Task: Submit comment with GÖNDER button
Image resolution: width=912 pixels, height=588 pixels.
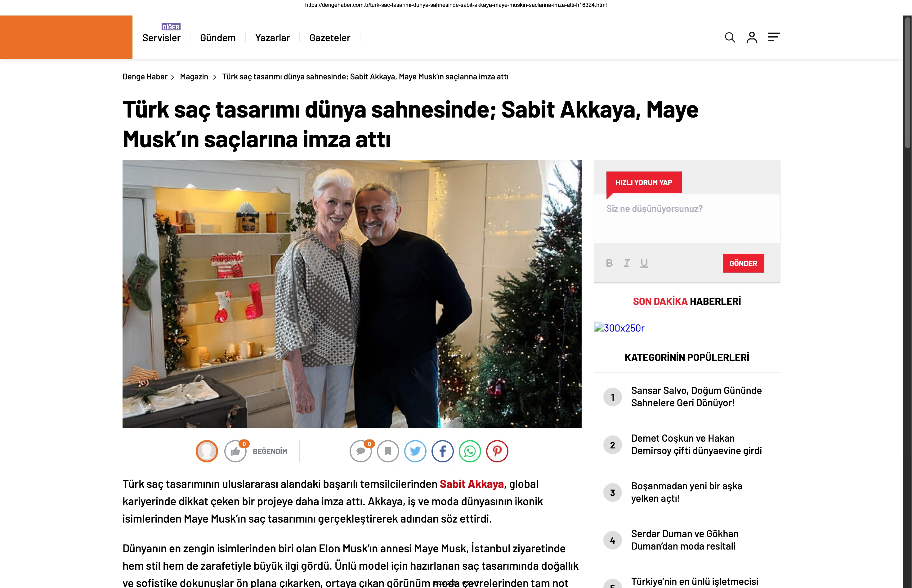Action: (743, 263)
